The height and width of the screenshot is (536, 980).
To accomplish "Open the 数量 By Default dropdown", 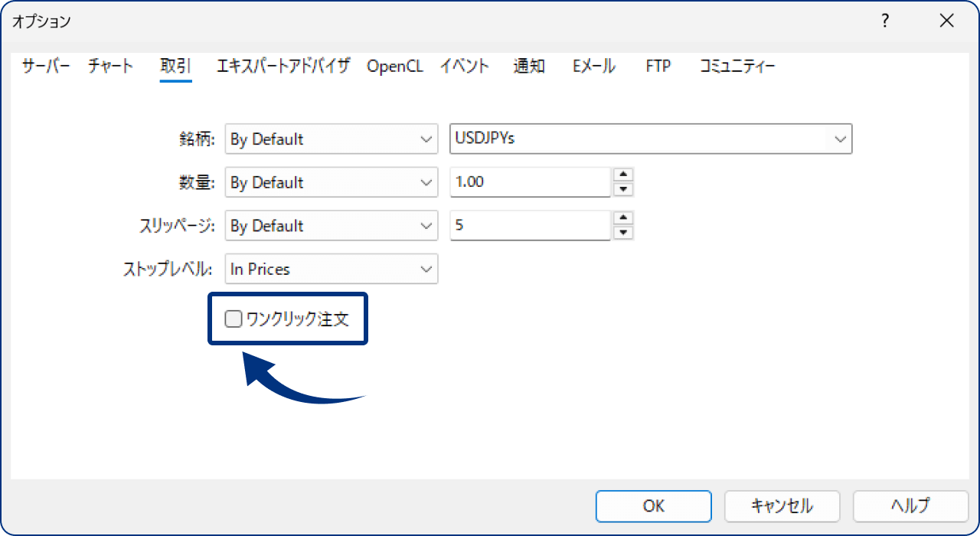I will click(x=331, y=182).
